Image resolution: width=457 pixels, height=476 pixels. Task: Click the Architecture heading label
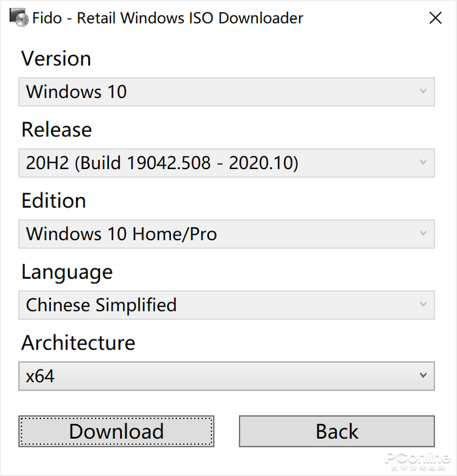tap(78, 343)
